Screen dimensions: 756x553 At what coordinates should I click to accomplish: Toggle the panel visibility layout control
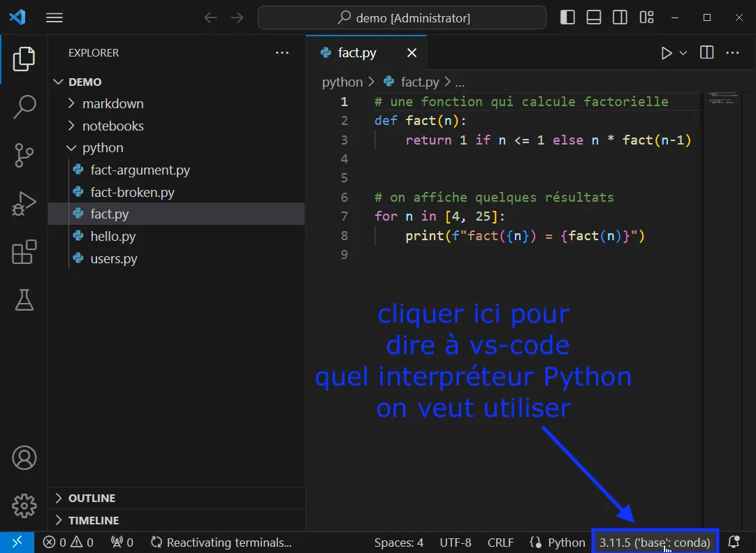pyautogui.click(x=593, y=17)
